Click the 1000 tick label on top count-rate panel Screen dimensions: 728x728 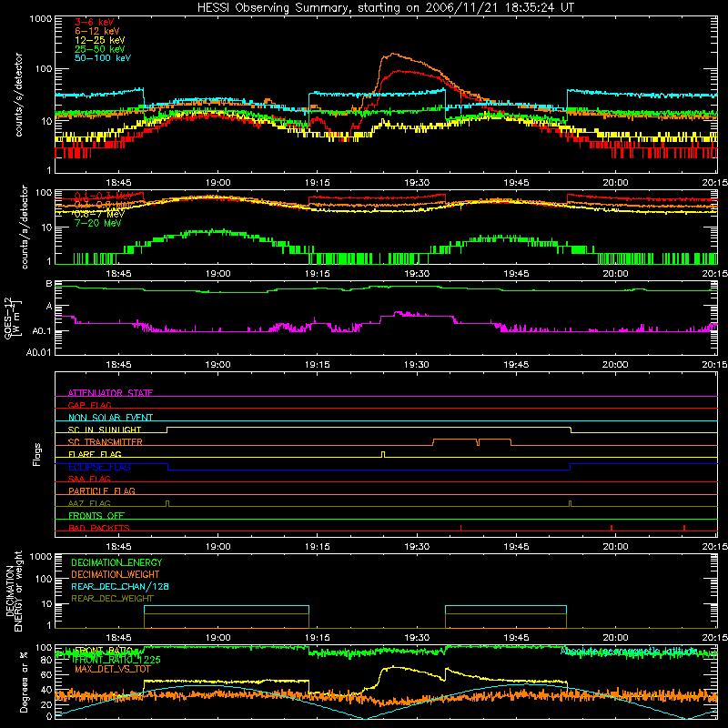click(40, 19)
